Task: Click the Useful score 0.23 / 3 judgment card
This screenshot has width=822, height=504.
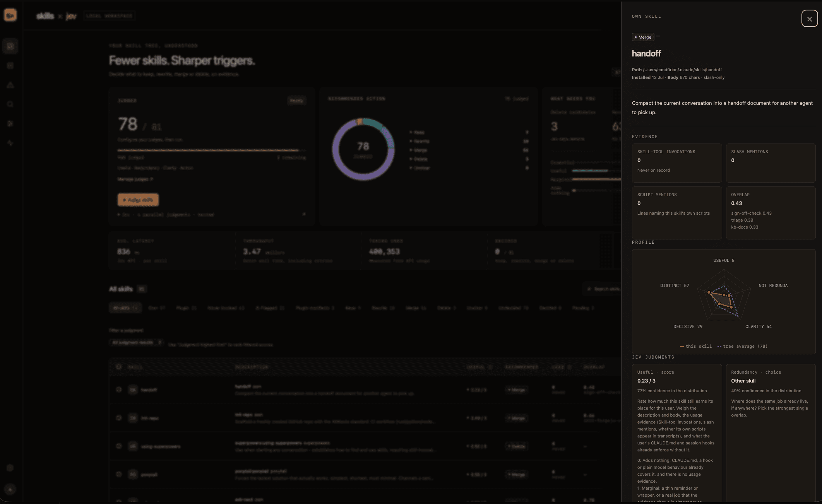Action: (x=676, y=433)
